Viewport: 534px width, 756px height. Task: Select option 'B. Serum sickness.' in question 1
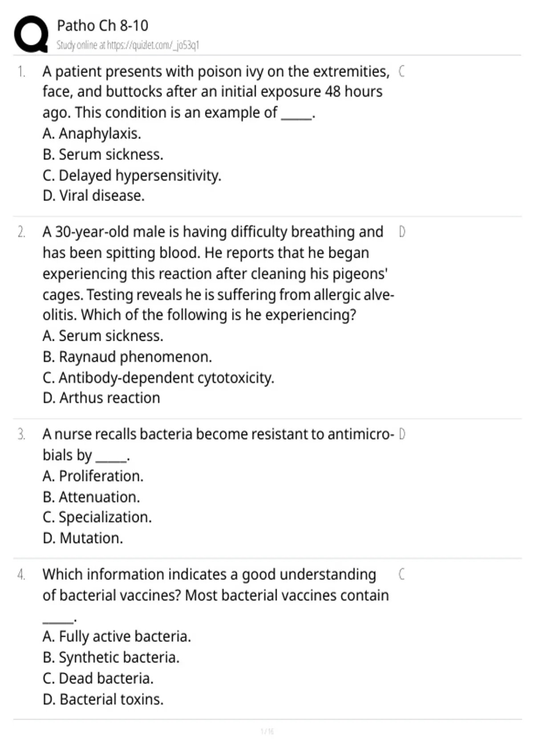tap(103, 154)
